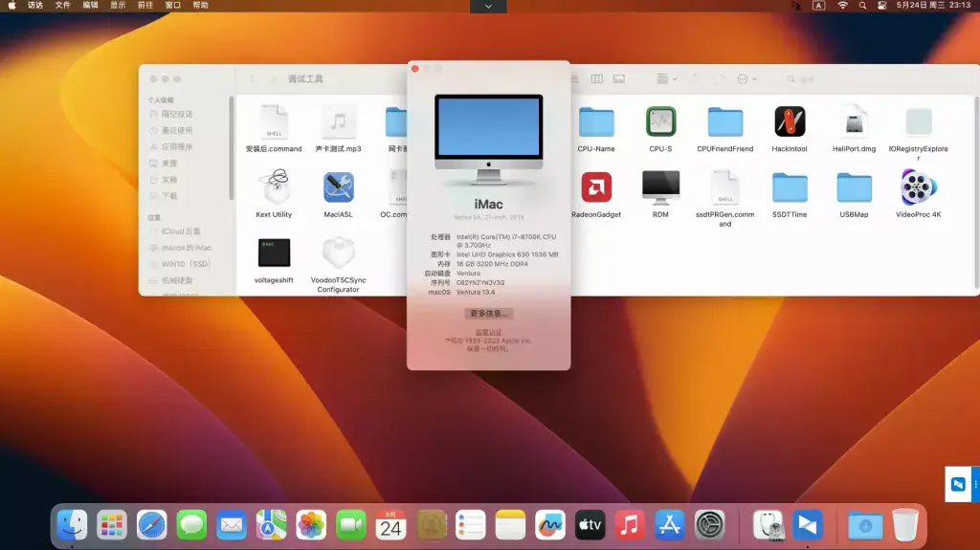Open Messages from the Dock

coord(191,525)
